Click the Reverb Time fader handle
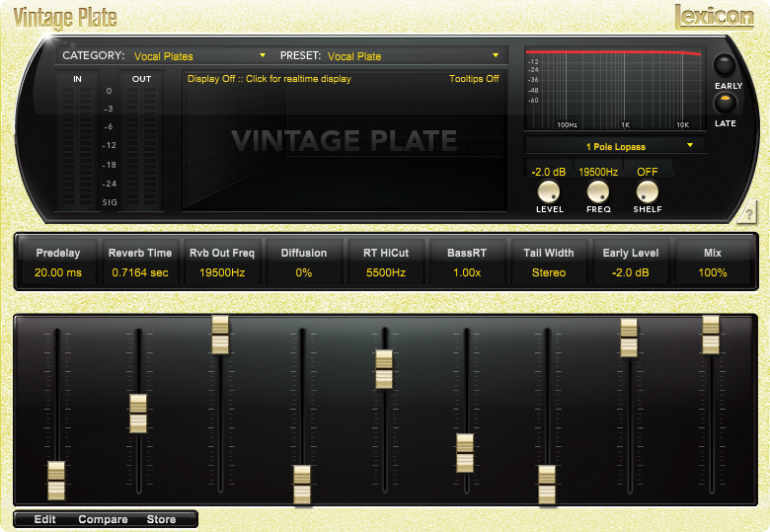Screen dimensions: 770x532 138,414
